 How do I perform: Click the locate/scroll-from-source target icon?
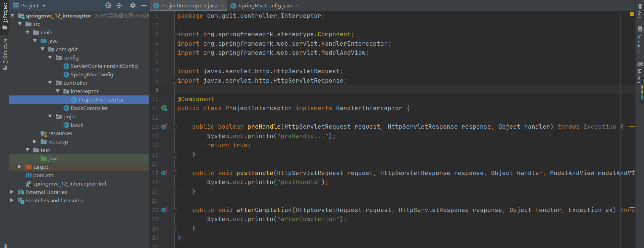coord(108,5)
